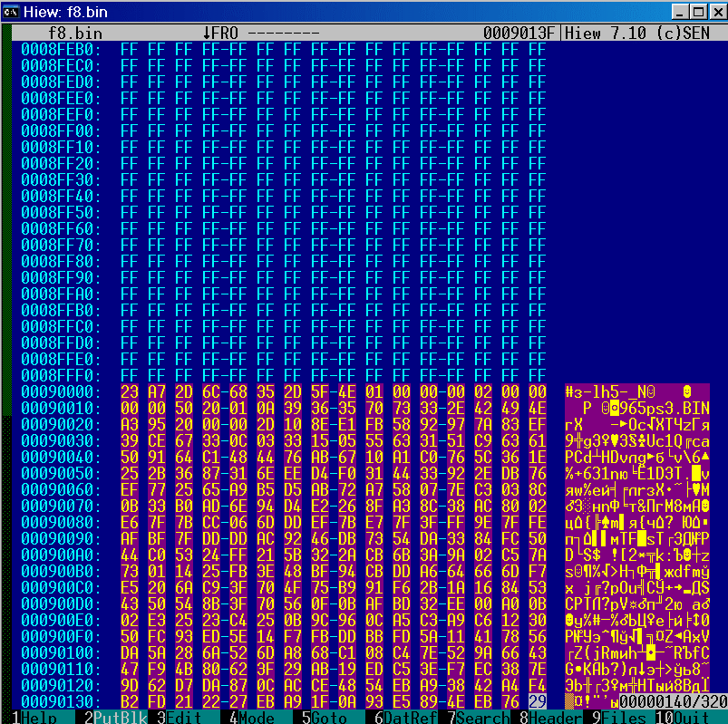Start a search via the 7Search label
The image size is (728, 724).
(x=478, y=717)
